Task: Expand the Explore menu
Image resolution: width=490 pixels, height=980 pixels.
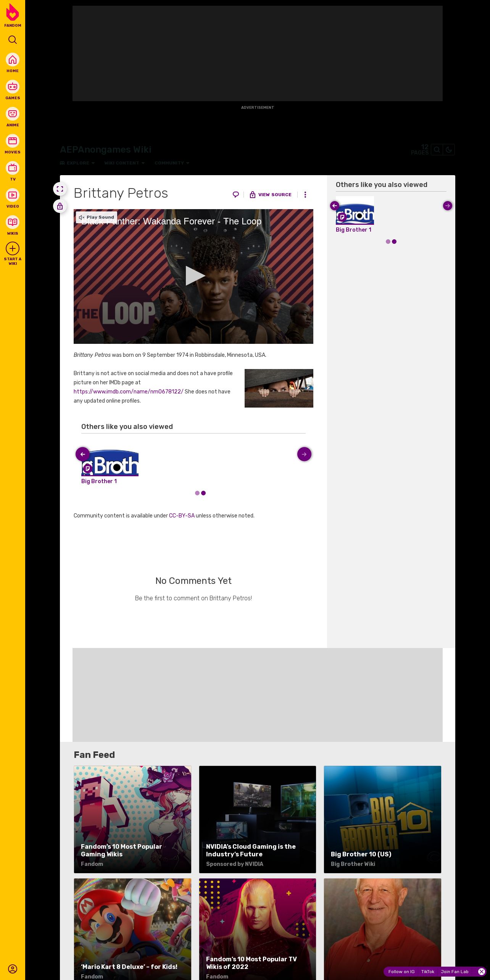Action: click(77, 163)
